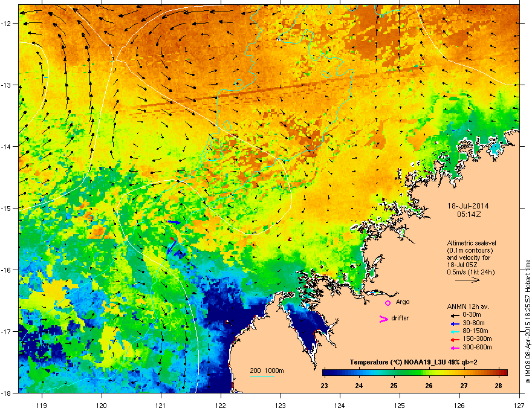Click the Altimetric sealevel text

coord(472,243)
